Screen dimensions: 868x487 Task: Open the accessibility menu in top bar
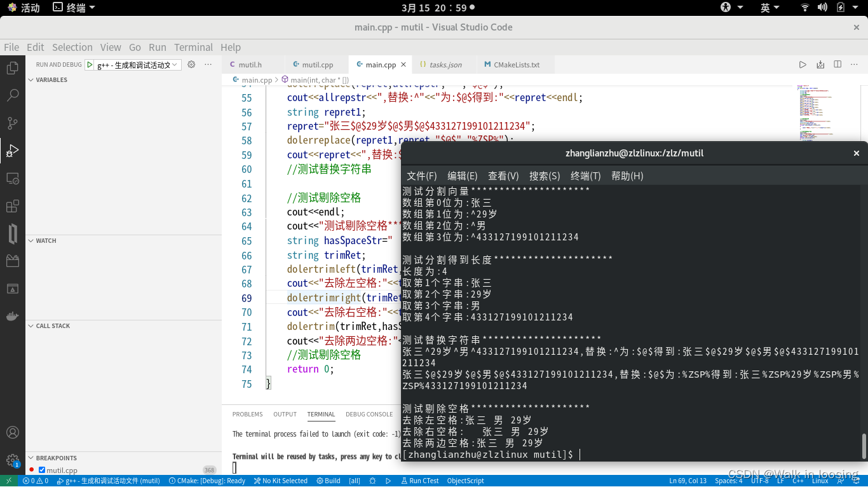point(731,8)
